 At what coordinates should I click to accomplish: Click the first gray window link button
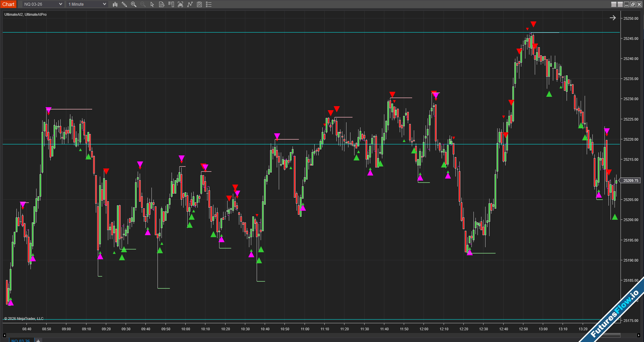coord(614,4)
